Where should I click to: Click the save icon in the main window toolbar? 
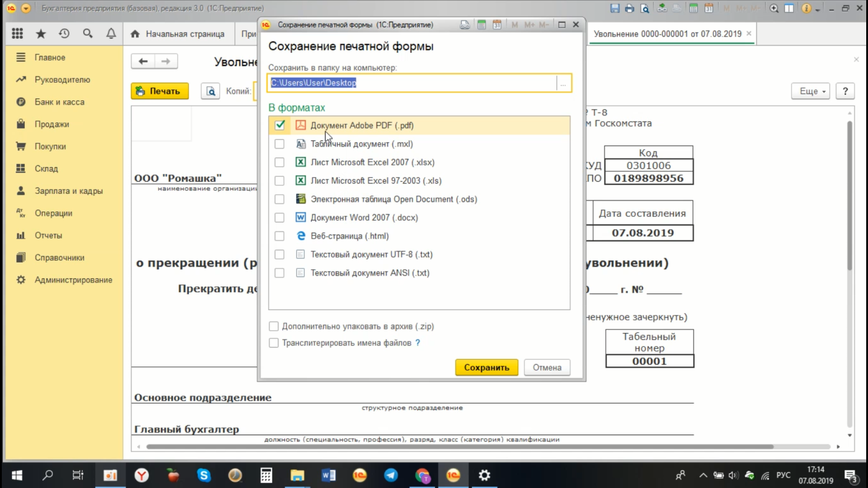click(615, 9)
